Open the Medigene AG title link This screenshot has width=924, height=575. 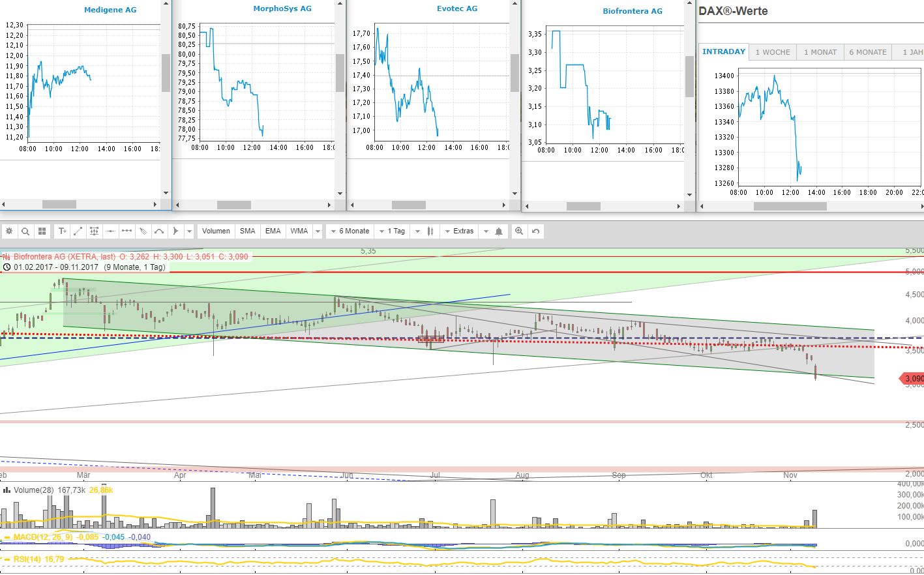point(110,10)
